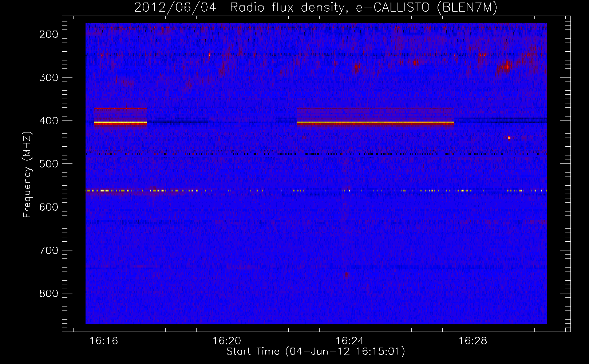Click the short bright 400 MHz band near 16:16
The height and width of the screenshot is (364, 589).
tap(120, 123)
